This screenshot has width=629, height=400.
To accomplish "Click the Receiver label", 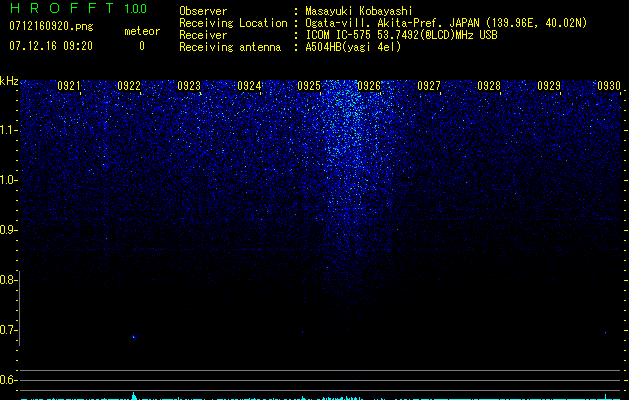I will click(x=203, y=35).
